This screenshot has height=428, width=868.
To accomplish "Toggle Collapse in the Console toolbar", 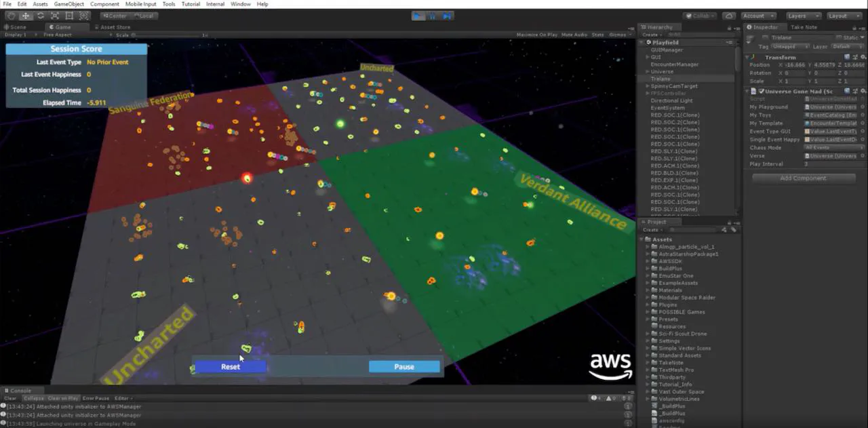I will click(x=33, y=398).
